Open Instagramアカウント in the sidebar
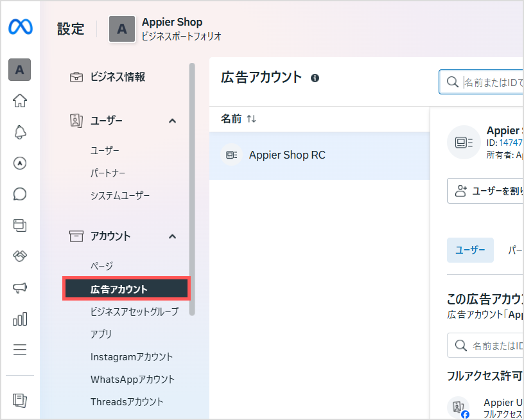Viewport: 524px width, 420px height. [x=132, y=357]
